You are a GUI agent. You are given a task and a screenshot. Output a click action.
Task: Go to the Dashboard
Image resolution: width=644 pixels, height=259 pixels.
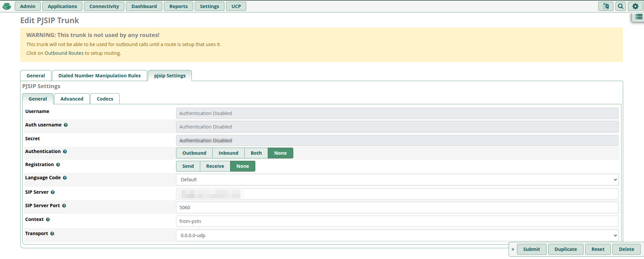pyautogui.click(x=144, y=6)
